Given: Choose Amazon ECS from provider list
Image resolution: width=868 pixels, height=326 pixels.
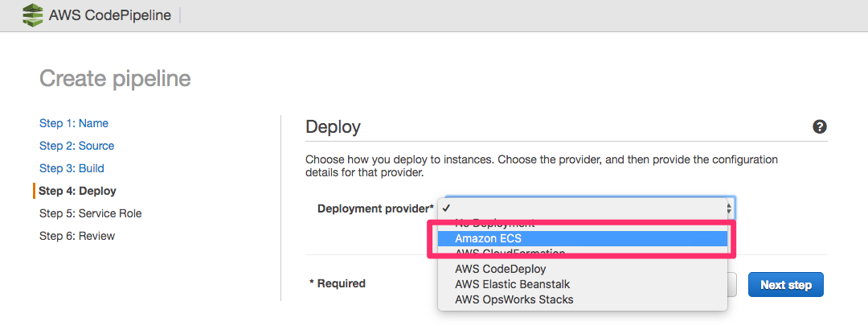Looking at the screenshot, I should (582, 238).
